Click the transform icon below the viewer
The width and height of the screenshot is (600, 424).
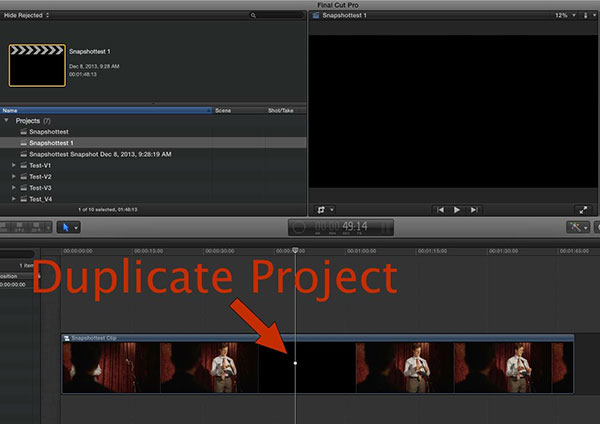tap(321, 210)
